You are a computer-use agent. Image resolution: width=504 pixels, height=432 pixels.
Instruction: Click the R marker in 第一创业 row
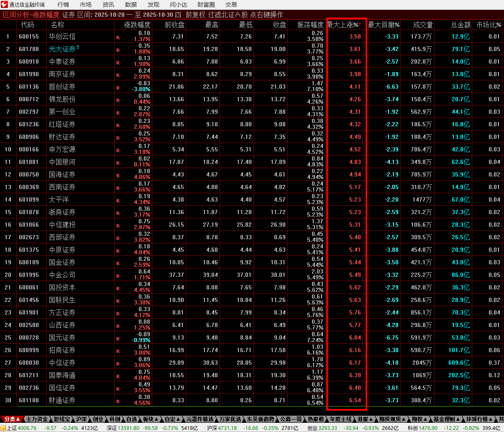pyautogui.click(x=118, y=113)
